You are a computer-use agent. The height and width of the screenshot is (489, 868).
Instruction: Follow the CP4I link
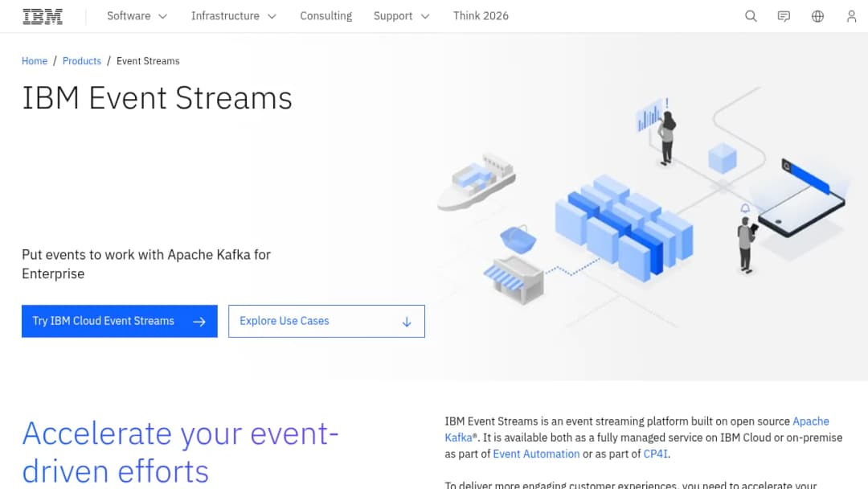[x=656, y=454]
